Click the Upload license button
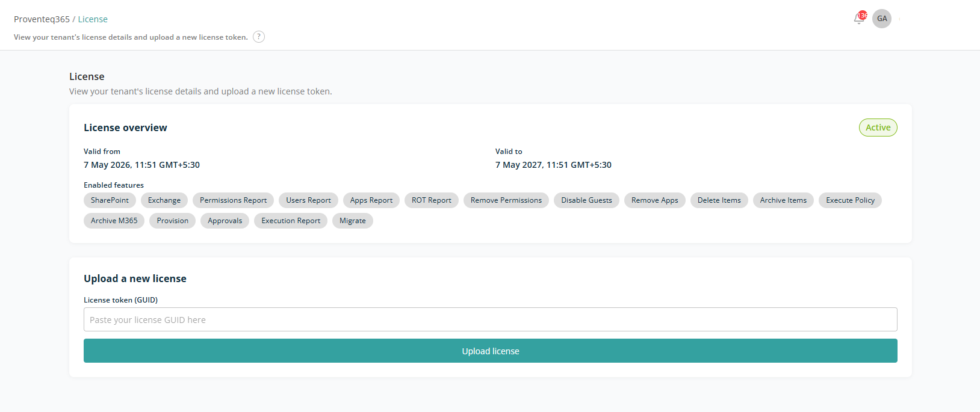The image size is (980, 412). click(491, 351)
